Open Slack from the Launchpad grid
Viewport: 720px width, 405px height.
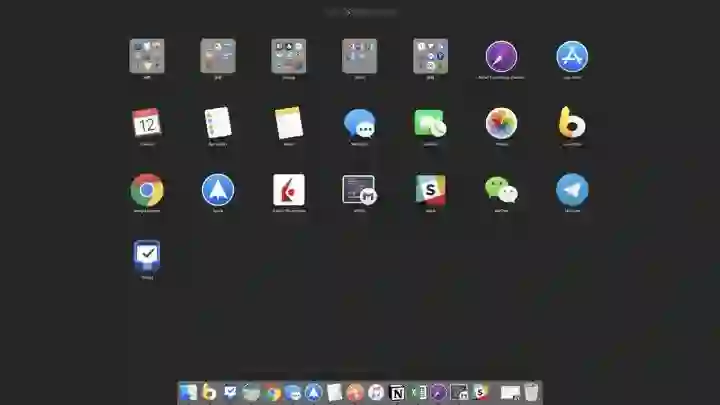pos(430,190)
